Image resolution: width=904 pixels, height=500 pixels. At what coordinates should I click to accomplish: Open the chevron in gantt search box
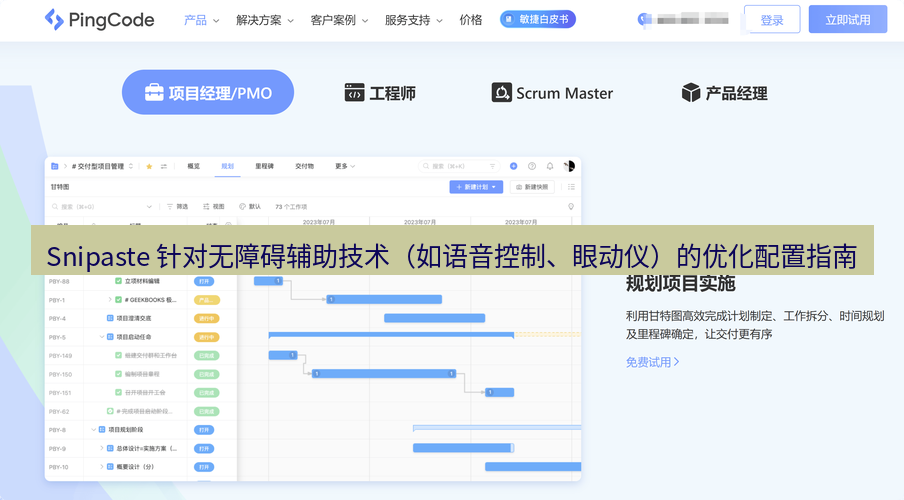(149, 206)
